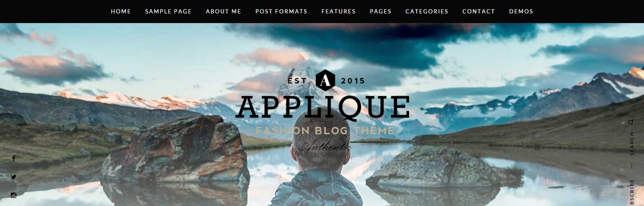The height and width of the screenshot is (206, 644).
Task: Click the APPLIQUE logo title
Action: (x=322, y=107)
